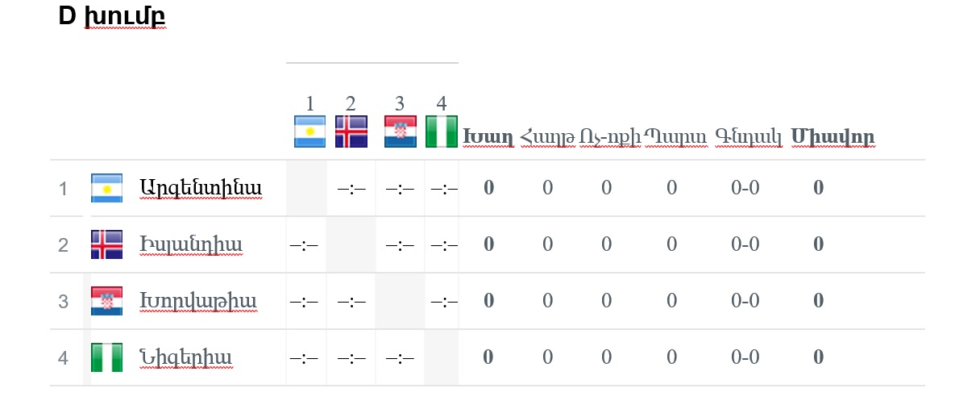980x405 pixels.
Task: Open the Արգենտինա team link
Action: (201, 189)
